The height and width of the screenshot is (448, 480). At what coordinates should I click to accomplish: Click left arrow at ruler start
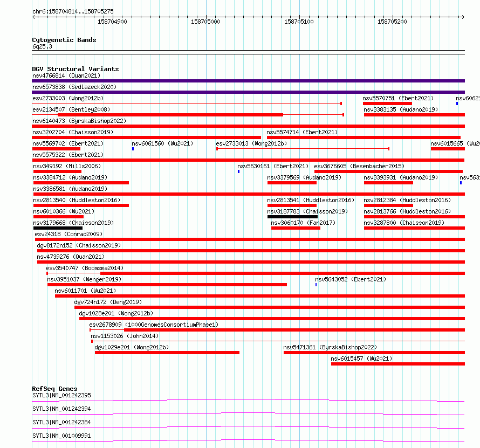point(33,17)
